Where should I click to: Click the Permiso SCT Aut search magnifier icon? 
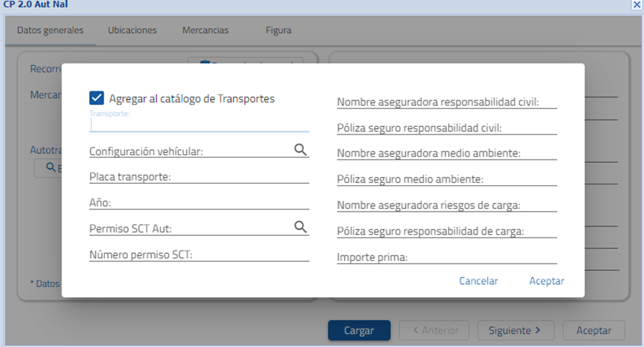pyautogui.click(x=301, y=227)
